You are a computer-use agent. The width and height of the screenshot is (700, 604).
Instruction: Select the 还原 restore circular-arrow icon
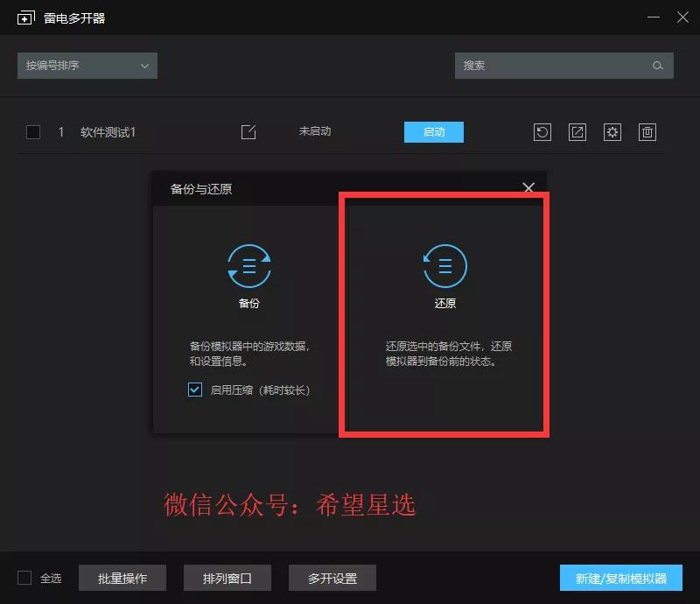[445, 265]
